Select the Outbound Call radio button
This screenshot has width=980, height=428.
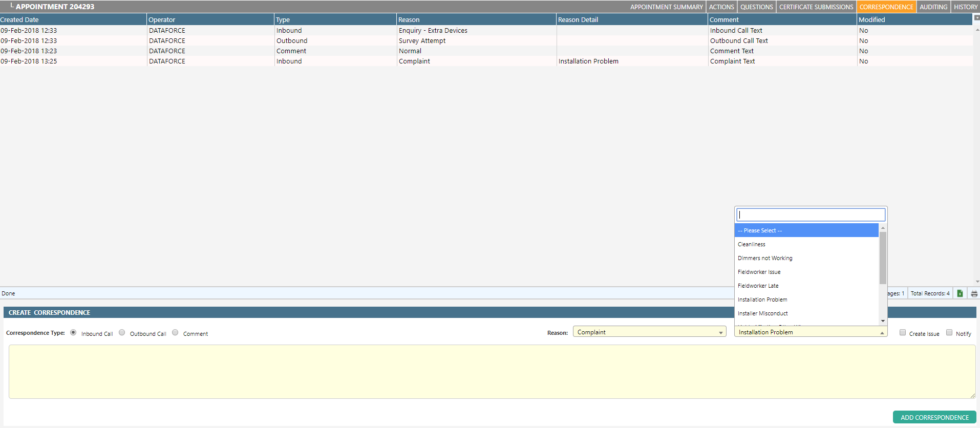[122, 333]
